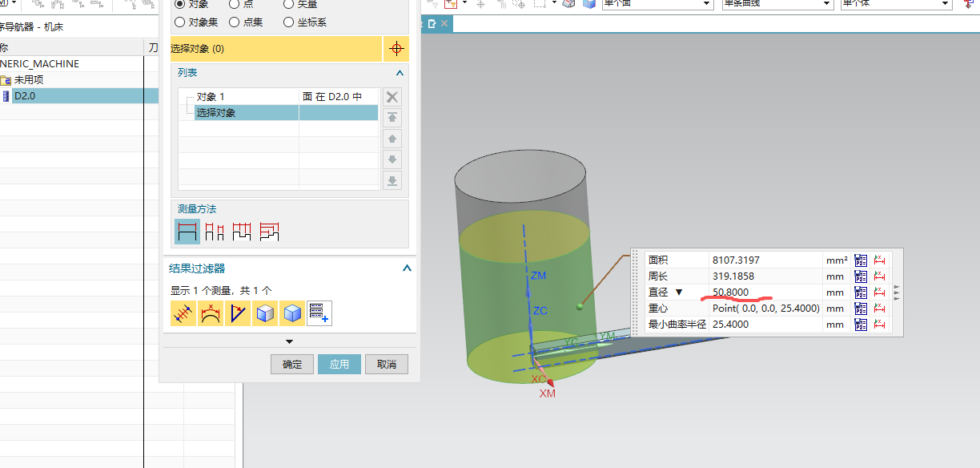Image resolution: width=980 pixels, height=468 pixels.
Task: Click the save-as-expression icon in the 最小曲率半径 row
Action: 861,325
